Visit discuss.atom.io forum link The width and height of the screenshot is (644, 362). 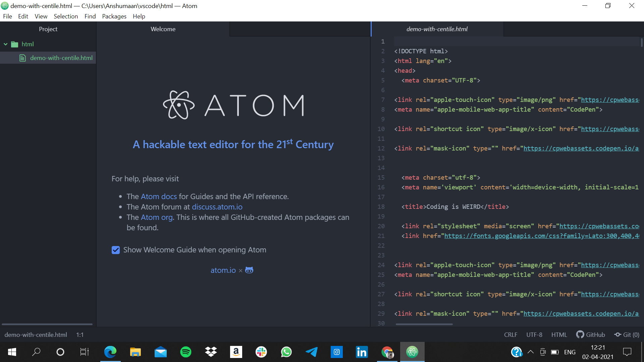217,207
